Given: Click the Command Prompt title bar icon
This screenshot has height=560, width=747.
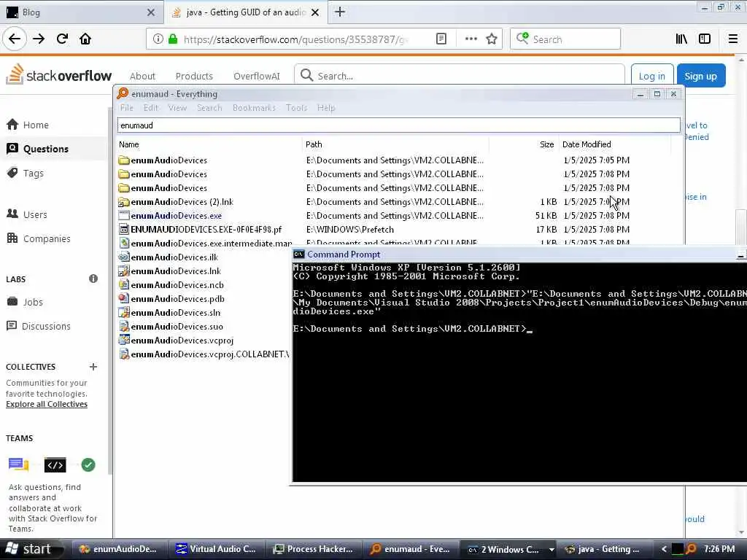Looking at the screenshot, I should pos(298,254).
